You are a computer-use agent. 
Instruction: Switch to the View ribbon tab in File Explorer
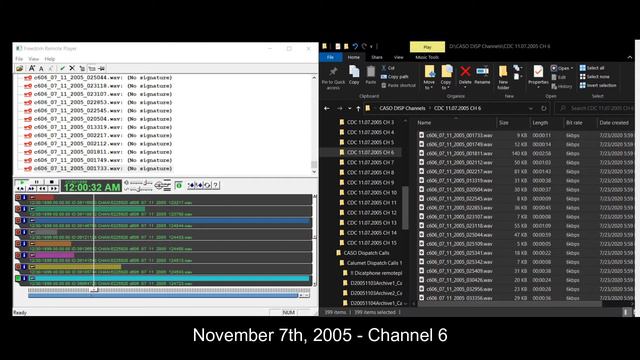point(399,58)
